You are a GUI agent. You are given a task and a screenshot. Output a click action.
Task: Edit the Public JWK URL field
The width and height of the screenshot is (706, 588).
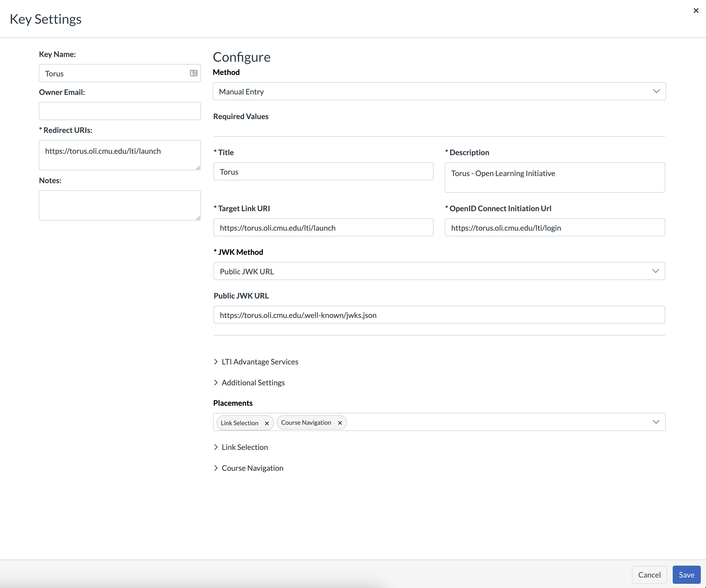click(439, 315)
